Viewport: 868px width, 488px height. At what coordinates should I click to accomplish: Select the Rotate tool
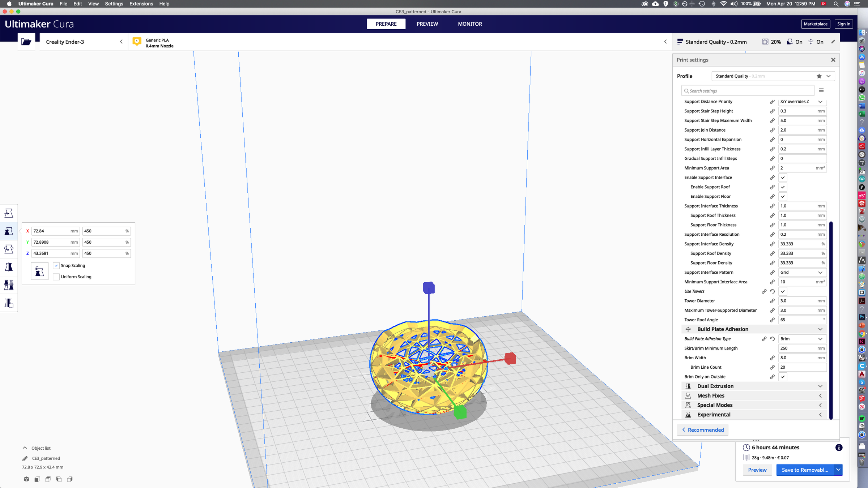[9, 249]
